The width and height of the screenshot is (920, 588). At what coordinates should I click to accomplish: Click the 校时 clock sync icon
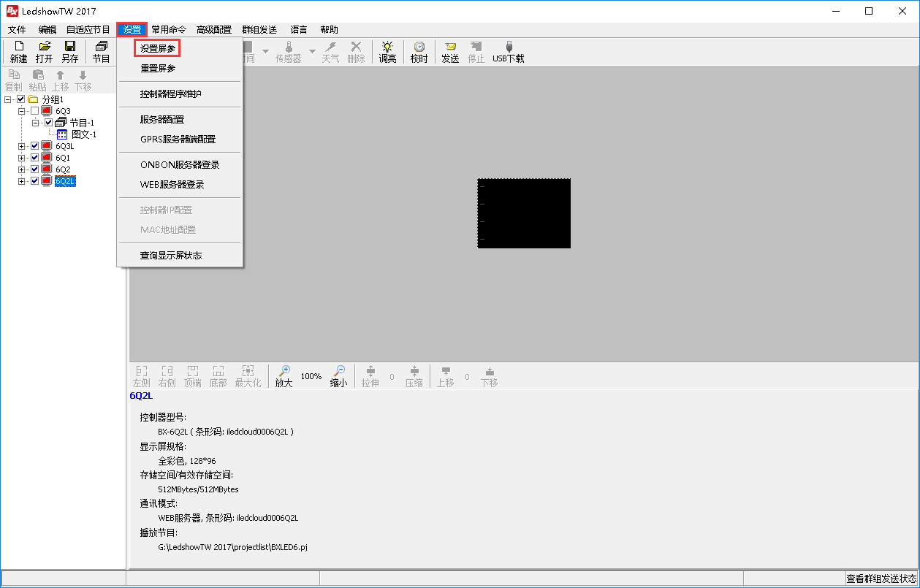[x=419, y=47]
